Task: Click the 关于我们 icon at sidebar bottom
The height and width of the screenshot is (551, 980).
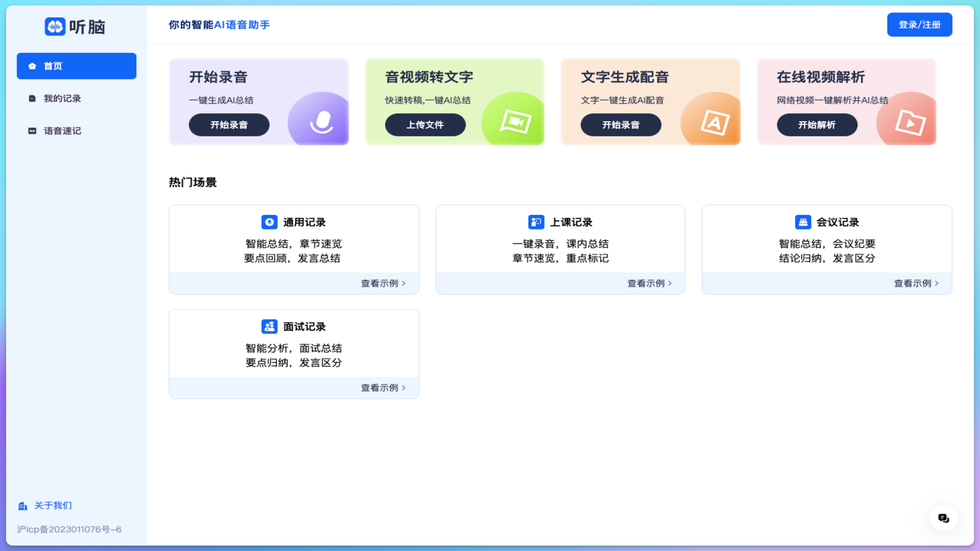Action: click(x=23, y=505)
